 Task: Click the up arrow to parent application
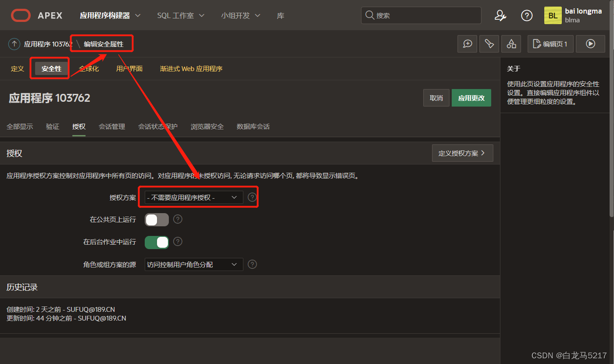14,44
